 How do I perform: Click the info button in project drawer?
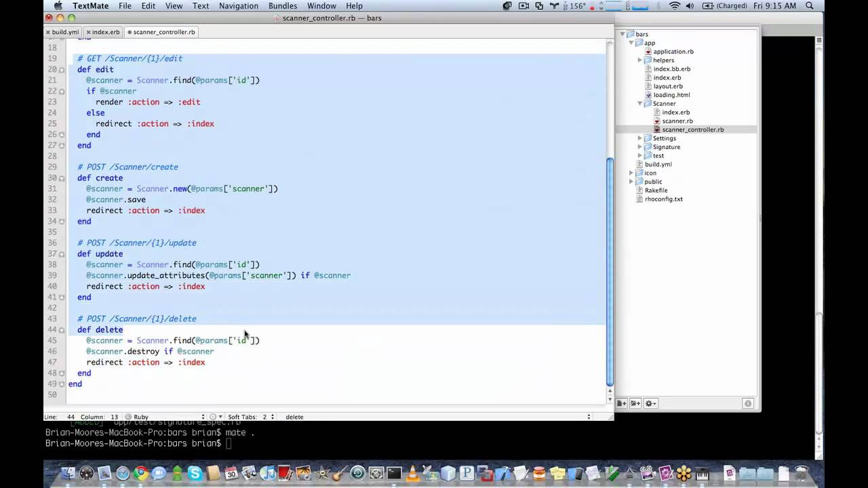(x=748, y=403)
